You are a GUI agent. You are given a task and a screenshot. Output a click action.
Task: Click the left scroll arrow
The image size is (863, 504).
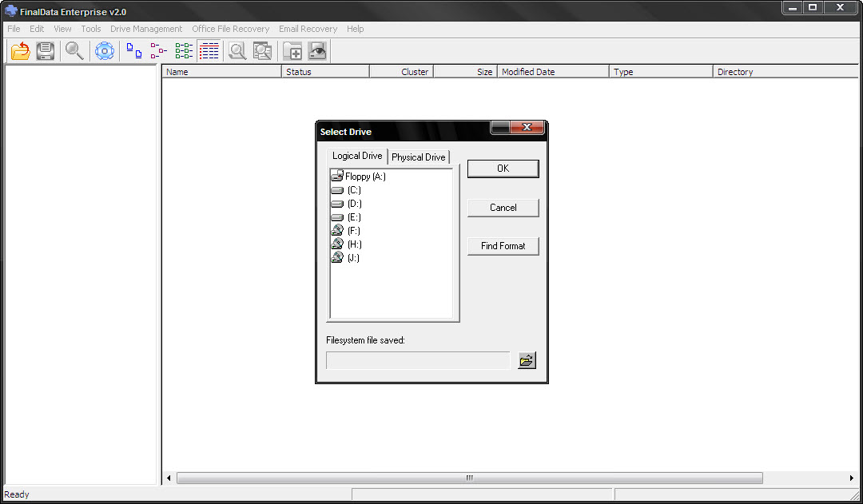point(169,478)
